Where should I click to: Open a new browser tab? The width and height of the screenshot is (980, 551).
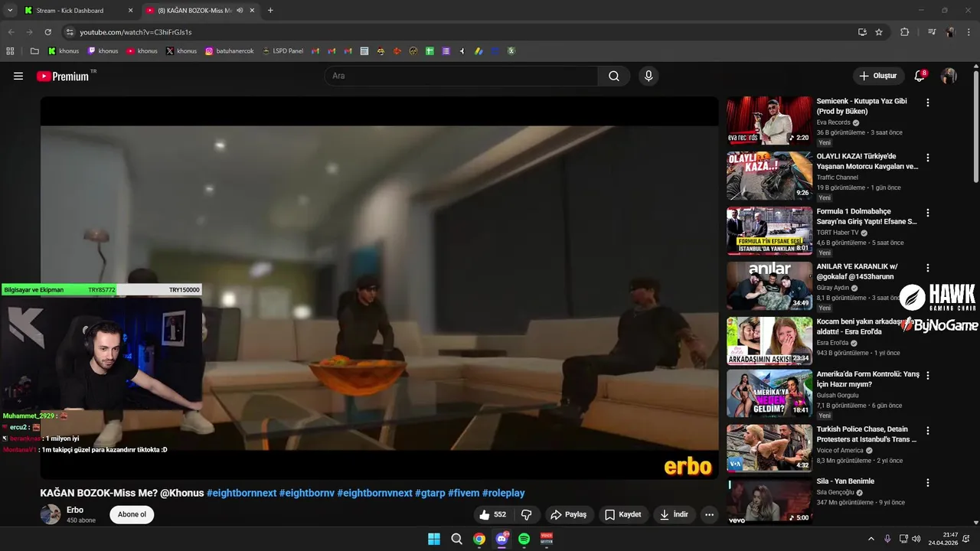pos(270,10)
